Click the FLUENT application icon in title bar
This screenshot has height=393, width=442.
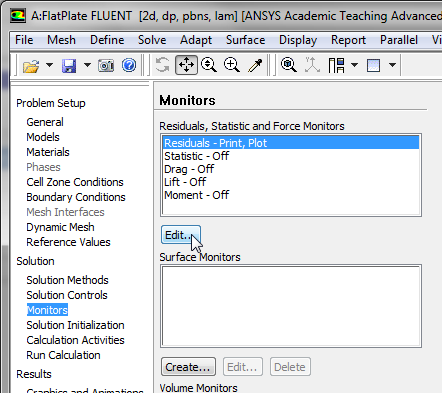pos(18,16)
